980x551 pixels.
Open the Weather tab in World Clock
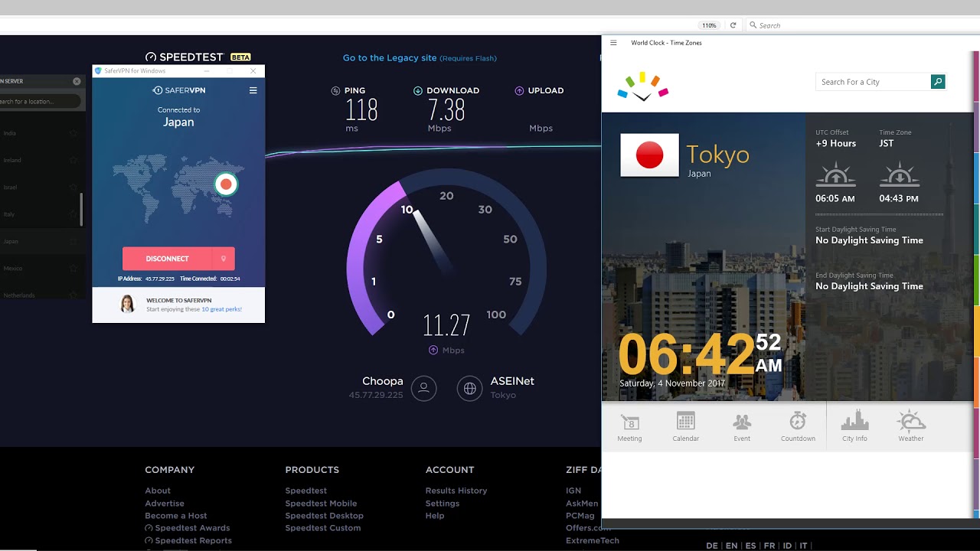click(x=911, y=427)
